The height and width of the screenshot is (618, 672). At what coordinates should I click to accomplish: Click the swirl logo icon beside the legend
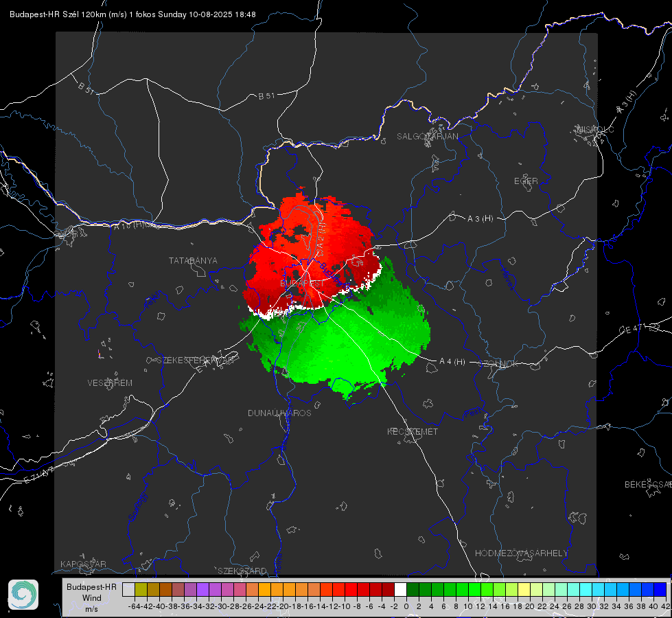[23, 595]
